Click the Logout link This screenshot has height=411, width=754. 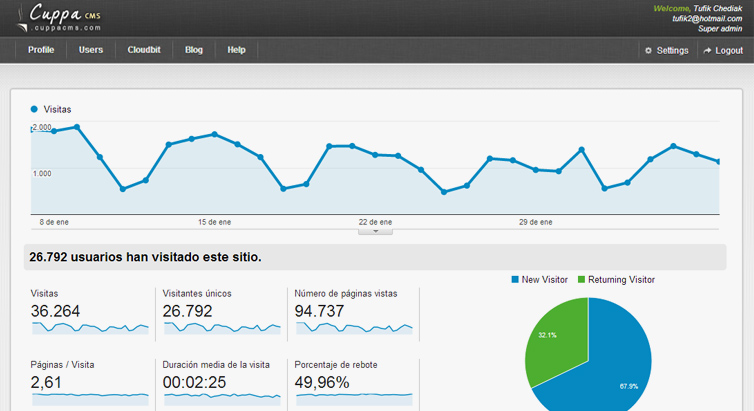tap(729, 50)
